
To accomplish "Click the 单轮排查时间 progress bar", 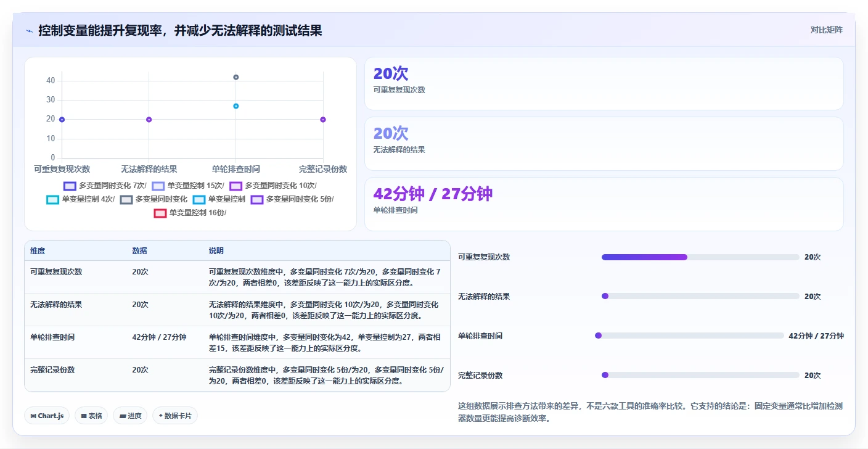I will tap(689, 336).
